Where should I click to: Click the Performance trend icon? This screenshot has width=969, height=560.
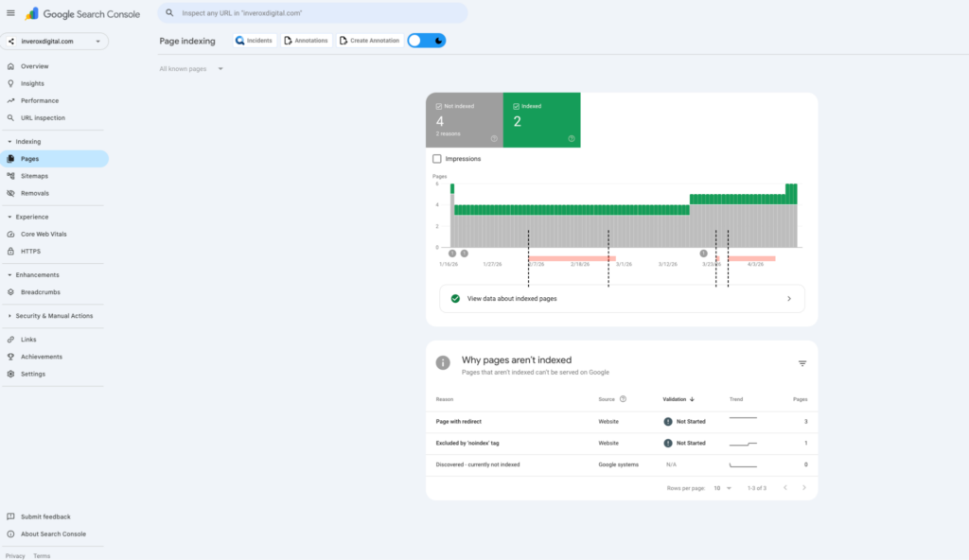(10, 101)
